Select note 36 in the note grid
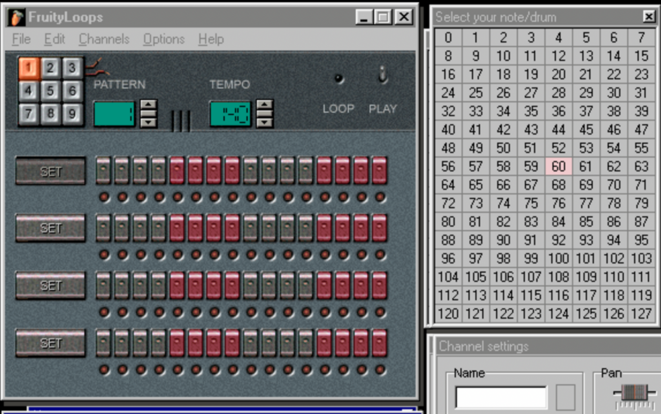The height and width of the screenshot is (414, 661). (x=559, y=111)
